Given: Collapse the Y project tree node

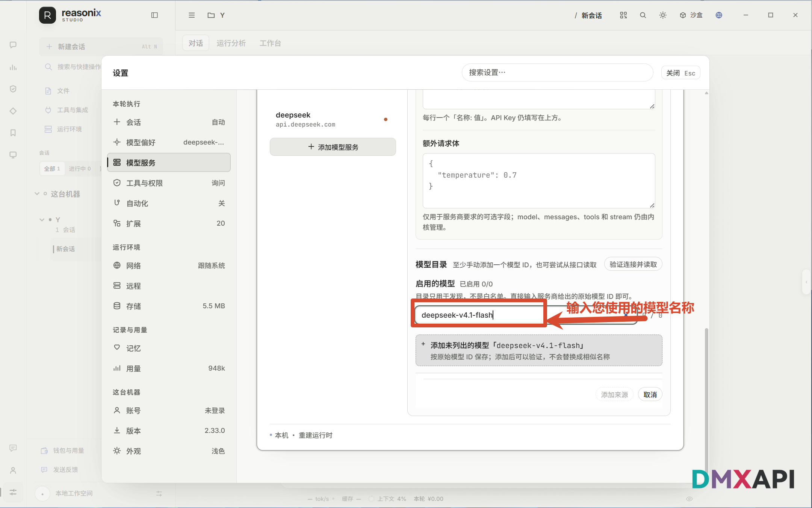Looking at the screenshot, I should [x=42, y=220].
